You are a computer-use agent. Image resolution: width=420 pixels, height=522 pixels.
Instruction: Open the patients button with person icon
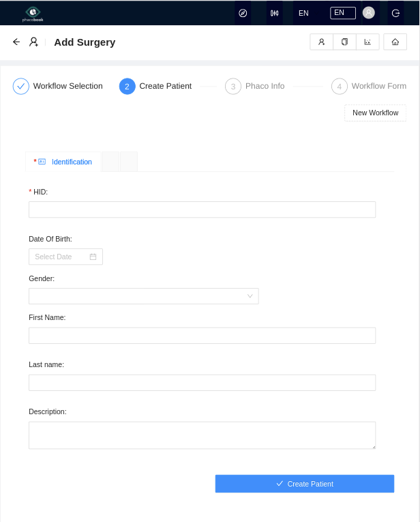(321, 42)
